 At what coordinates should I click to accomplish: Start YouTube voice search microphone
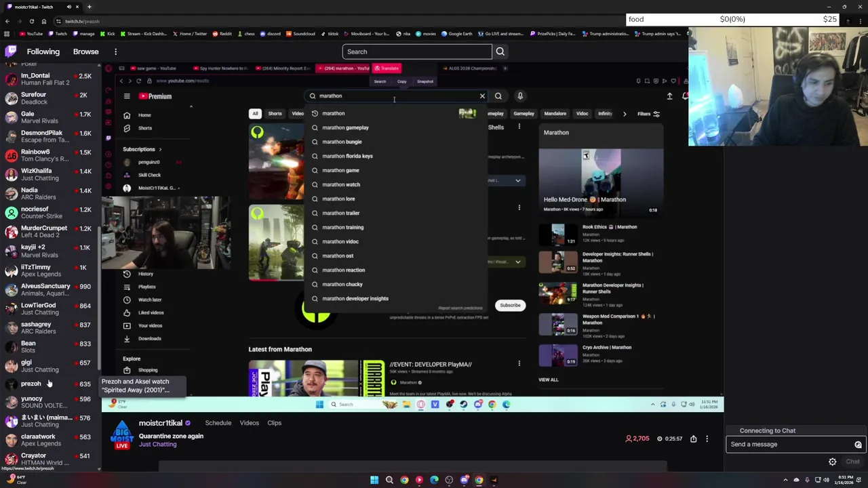520,96
